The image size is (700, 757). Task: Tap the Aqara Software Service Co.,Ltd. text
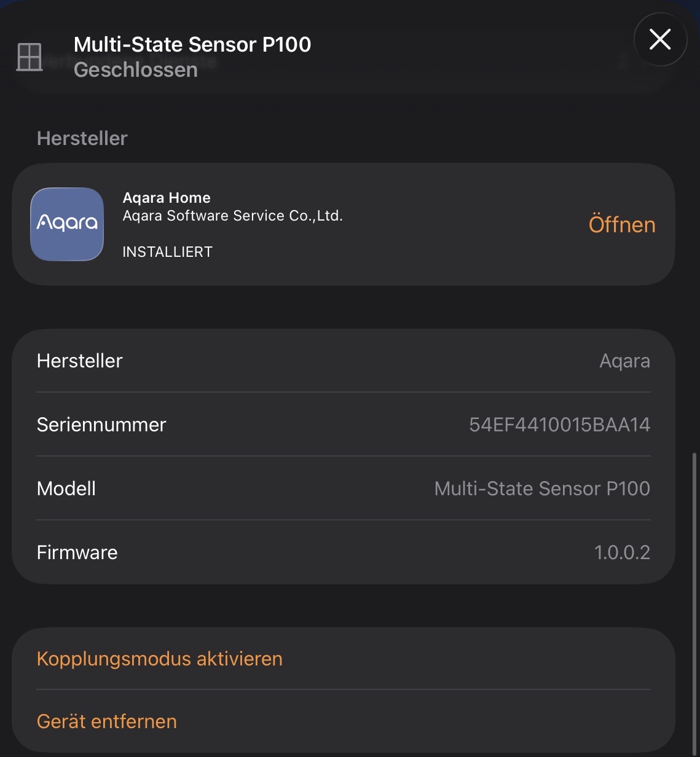[x=232, y=216]
